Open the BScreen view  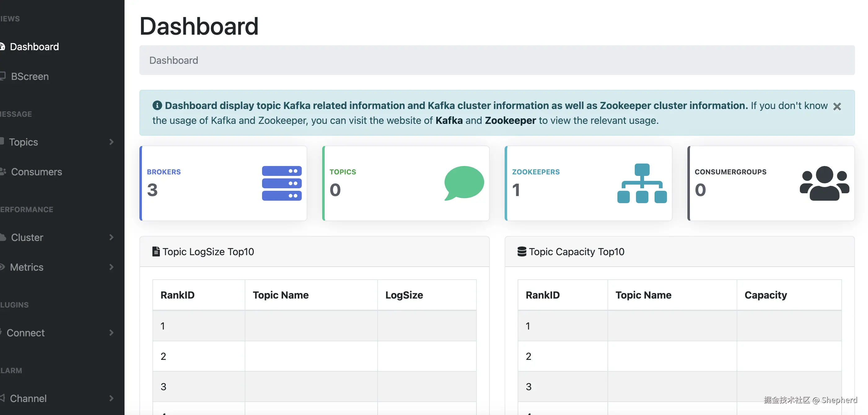pos(30,76)
